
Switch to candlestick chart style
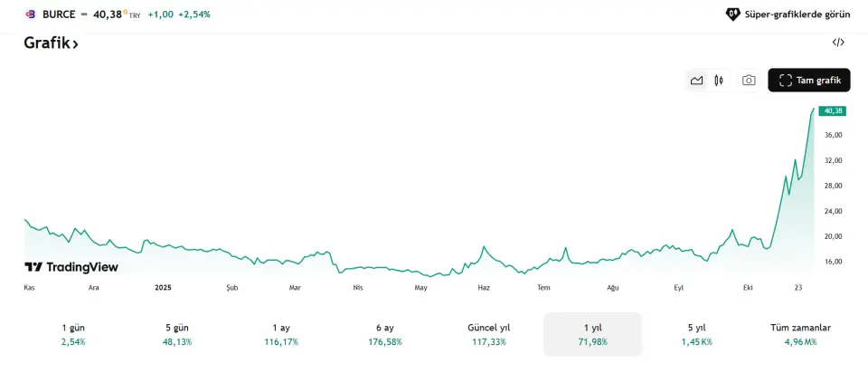point(719,81)
